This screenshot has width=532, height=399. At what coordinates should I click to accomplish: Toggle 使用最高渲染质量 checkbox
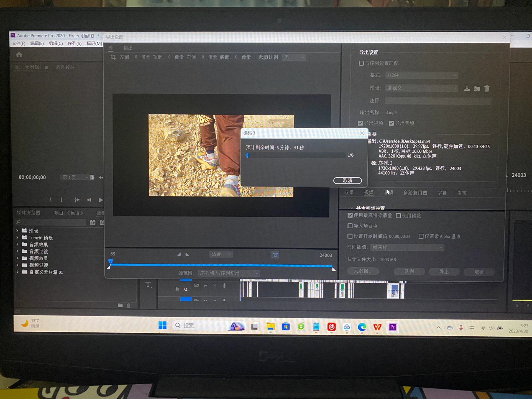[350, 215]
